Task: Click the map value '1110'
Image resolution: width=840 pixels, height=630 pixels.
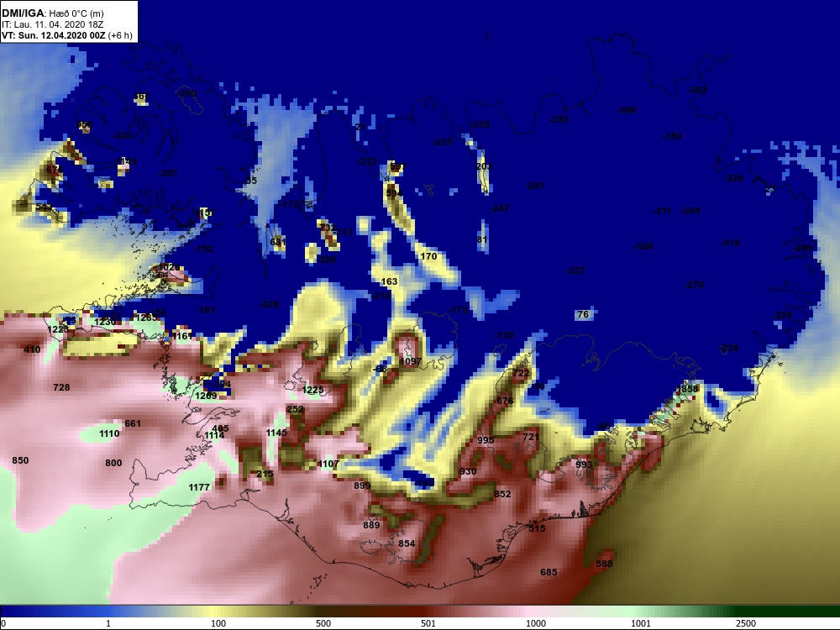Action: [109, 433]
